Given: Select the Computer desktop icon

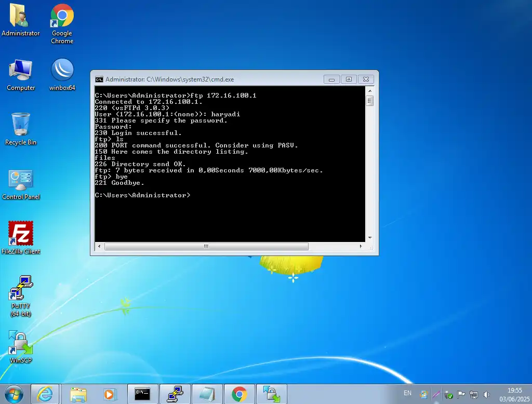Looking at the screenshot, I should [x=21, y=71].
